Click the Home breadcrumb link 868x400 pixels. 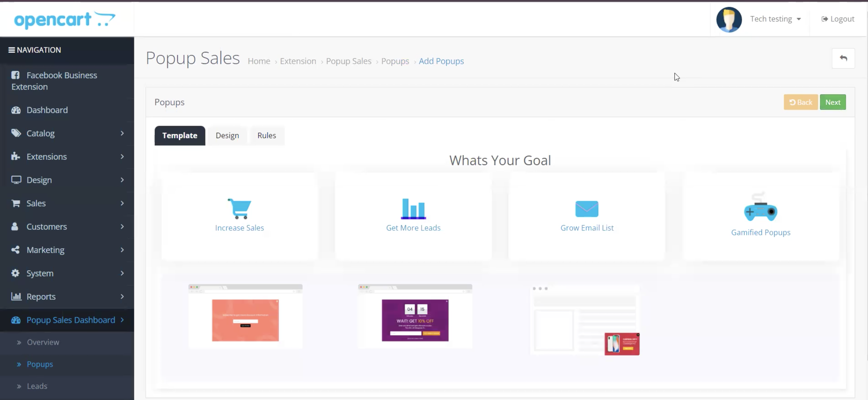coord(259,61)
